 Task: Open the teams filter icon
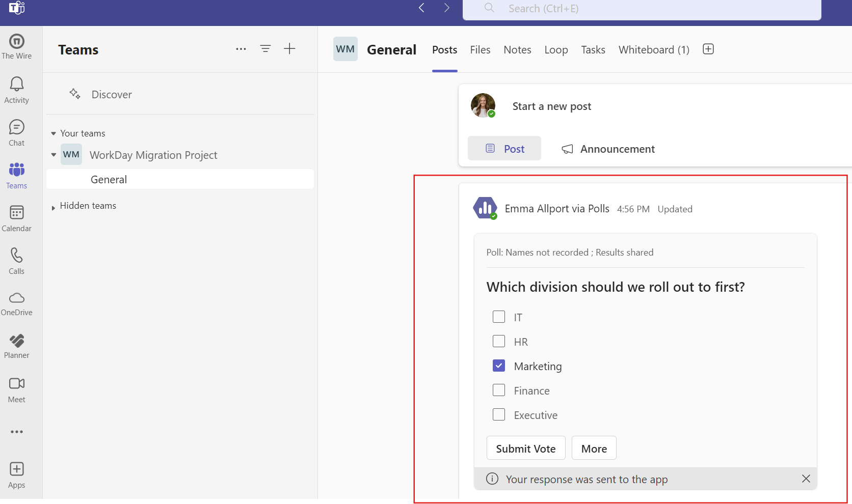(x=265, y=49)
